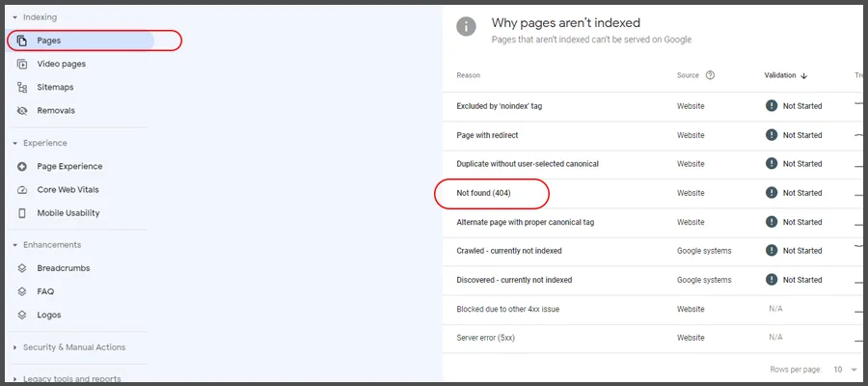Open the FAQ enhancements report

(x=44, y=290)
